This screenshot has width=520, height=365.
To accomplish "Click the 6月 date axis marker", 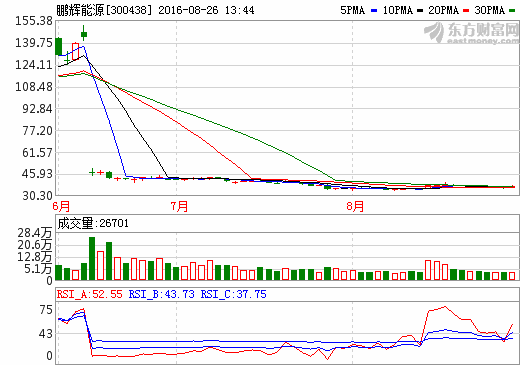I will click(61, 206).
